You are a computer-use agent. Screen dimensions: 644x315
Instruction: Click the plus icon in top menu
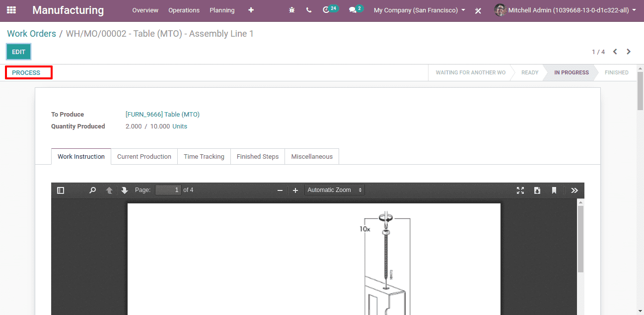click(x=251, y=10)
